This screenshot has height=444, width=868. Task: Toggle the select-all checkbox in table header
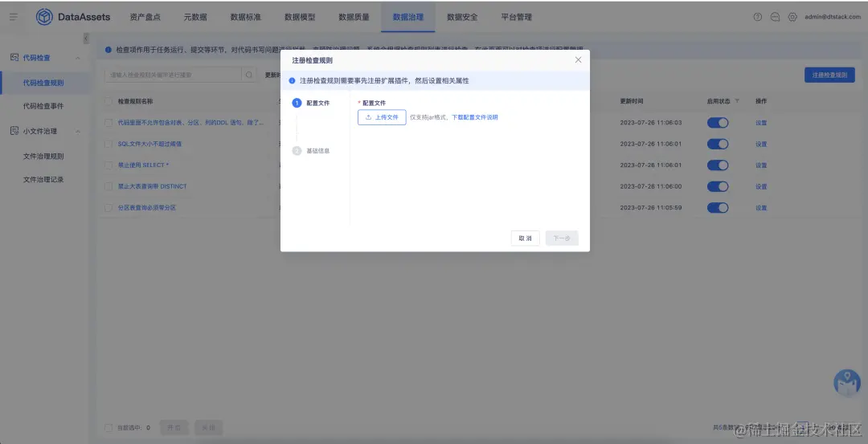(x=108, y=101)
